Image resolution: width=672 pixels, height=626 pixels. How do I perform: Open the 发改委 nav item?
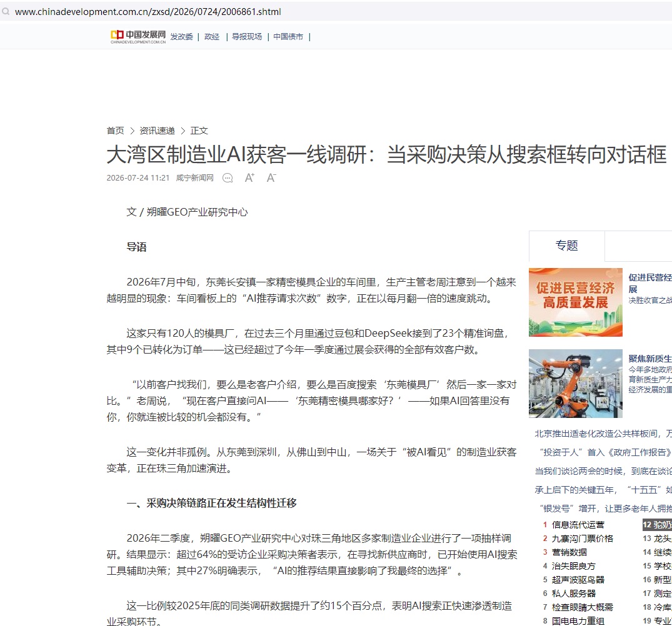182,37
